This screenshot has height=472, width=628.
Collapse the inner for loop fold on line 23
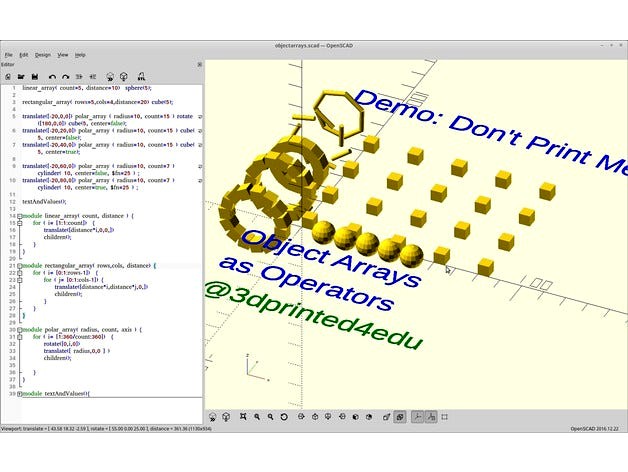[19, 280]
